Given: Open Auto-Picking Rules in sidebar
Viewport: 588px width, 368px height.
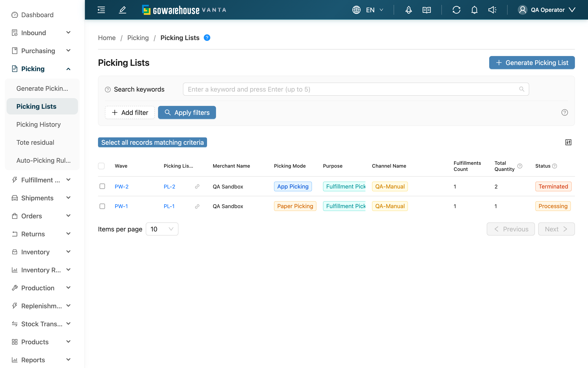Looking at the screenshot, I should [42, 160].
